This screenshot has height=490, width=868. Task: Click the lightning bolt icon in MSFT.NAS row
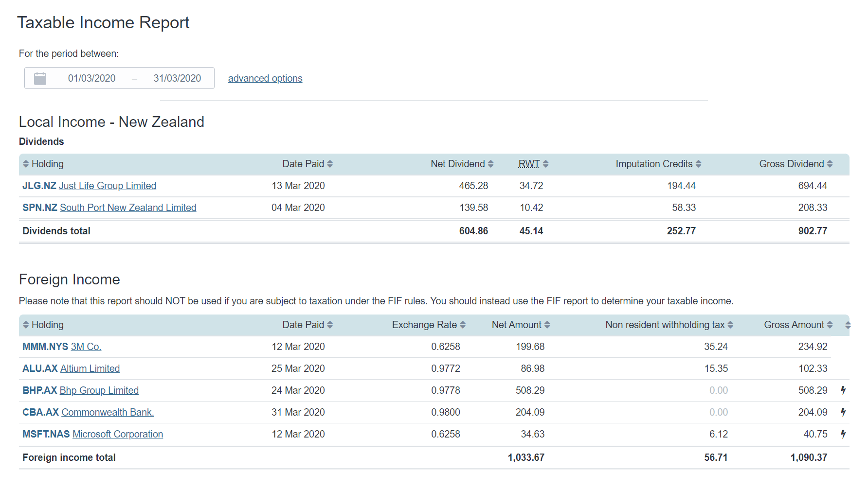tap(843, 434)
